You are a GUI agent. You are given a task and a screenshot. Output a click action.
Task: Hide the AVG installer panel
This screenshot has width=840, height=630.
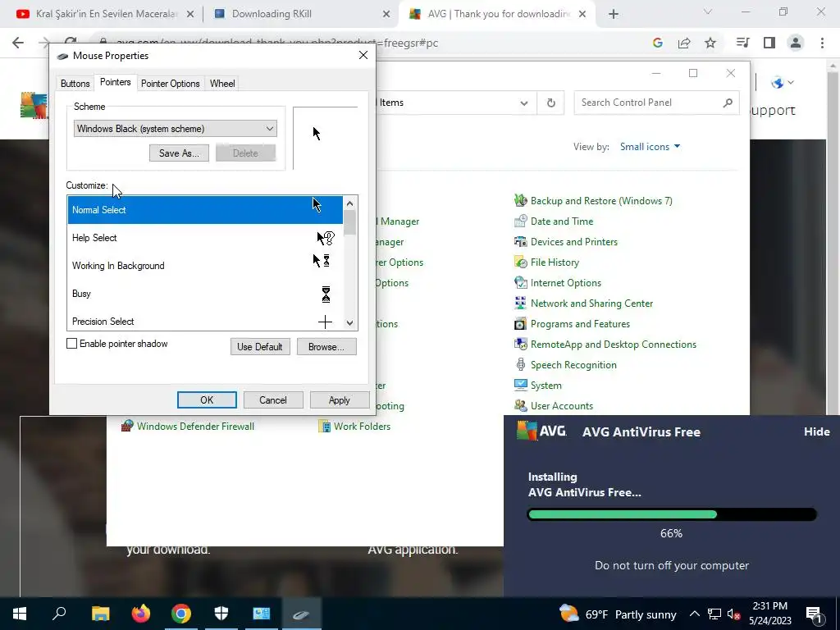pyautogui.click(x=816, y=431)
